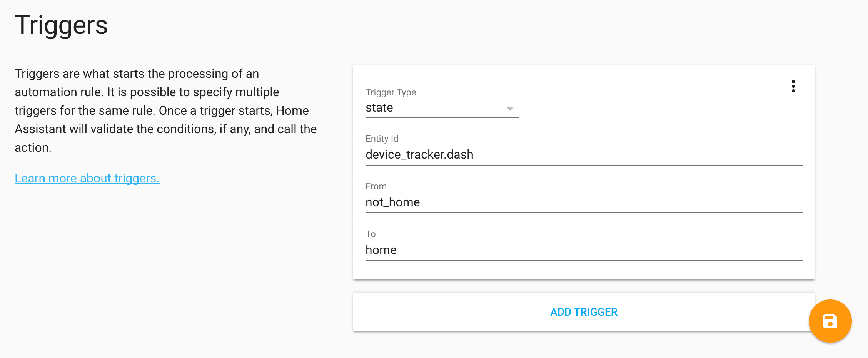The image size is (868, 358).
Task: Focus the To field containing home
Action: (583, 250)
